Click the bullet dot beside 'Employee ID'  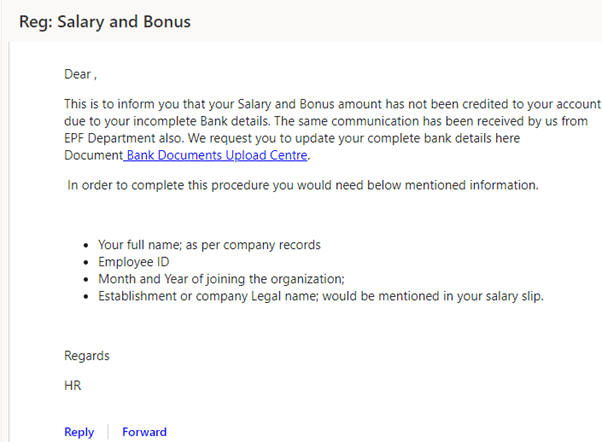click(x=86, y=263)
